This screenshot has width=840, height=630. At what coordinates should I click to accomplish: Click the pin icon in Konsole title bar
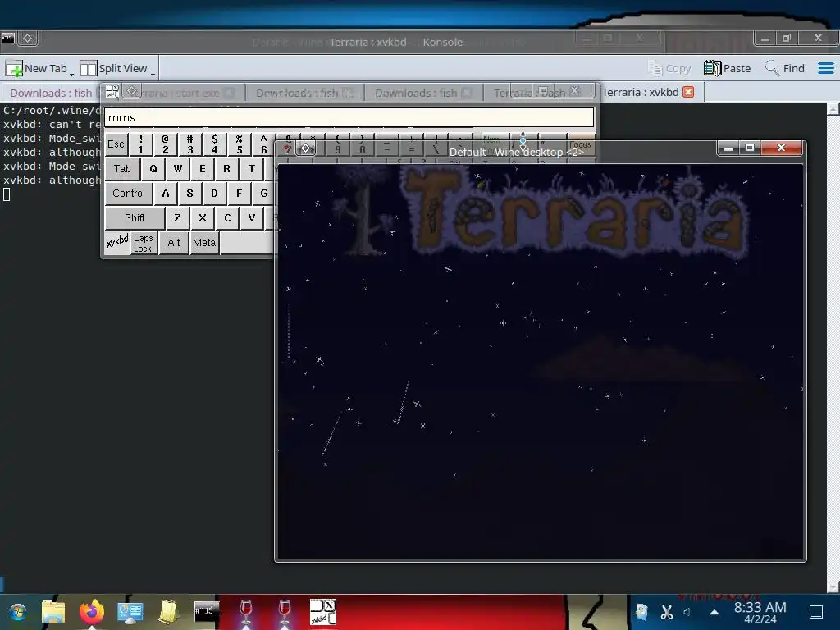28,39
